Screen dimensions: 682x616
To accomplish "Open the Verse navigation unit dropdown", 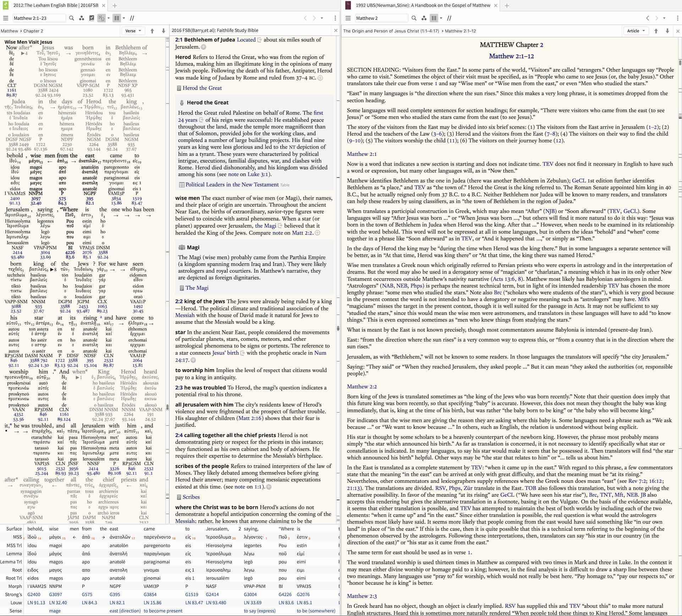I will pos(133,31).
